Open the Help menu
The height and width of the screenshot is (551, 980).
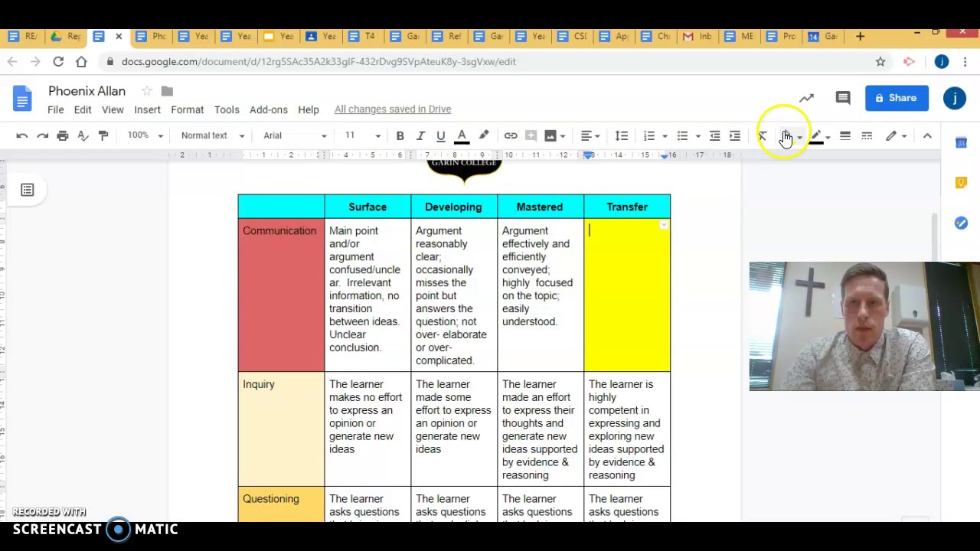309,109
